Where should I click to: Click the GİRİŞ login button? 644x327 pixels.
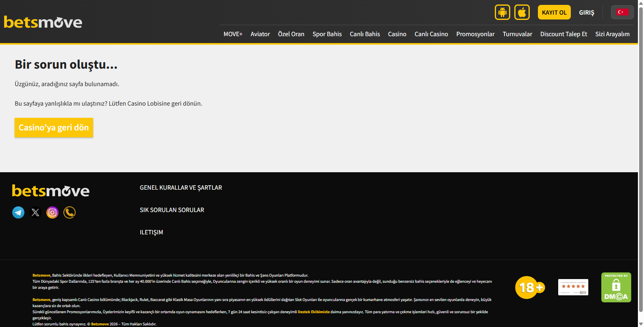coord(587,13)
